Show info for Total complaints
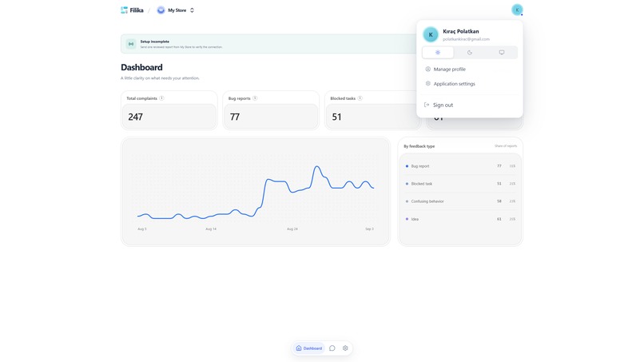The image size is (644, 362). pyautogui.click(x=162, y=98)
